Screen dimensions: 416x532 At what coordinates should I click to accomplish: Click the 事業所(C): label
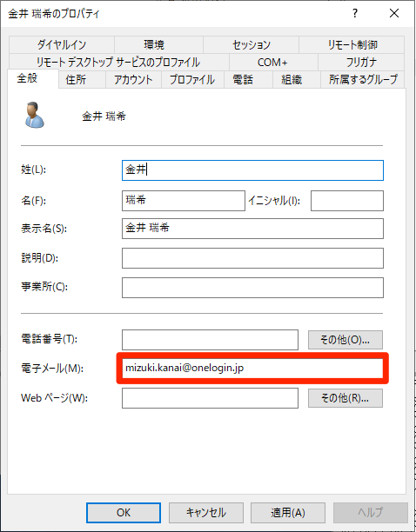44,287
